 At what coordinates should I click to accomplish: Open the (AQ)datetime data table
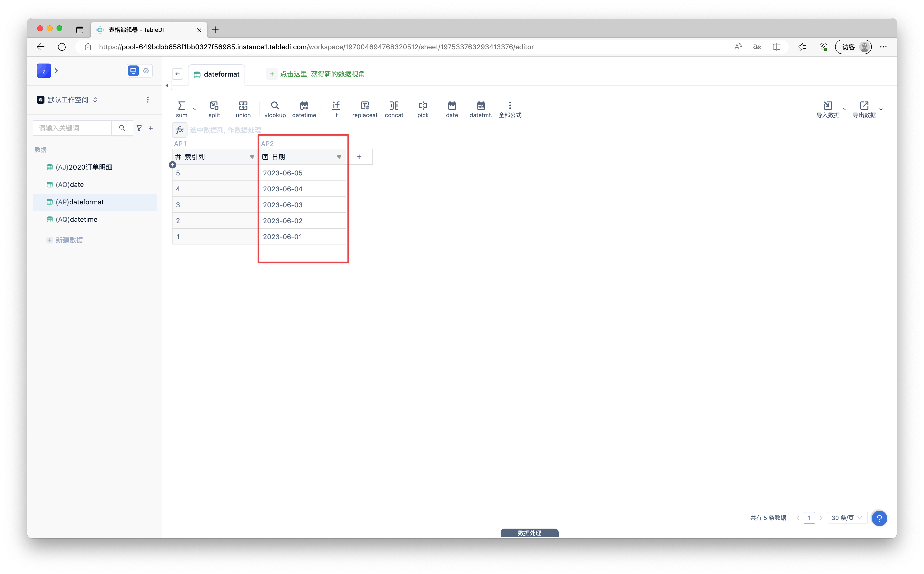pos(95,220)
